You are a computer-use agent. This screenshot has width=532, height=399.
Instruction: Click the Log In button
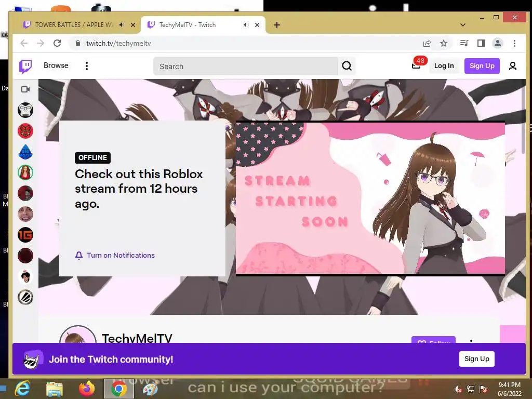444,66
